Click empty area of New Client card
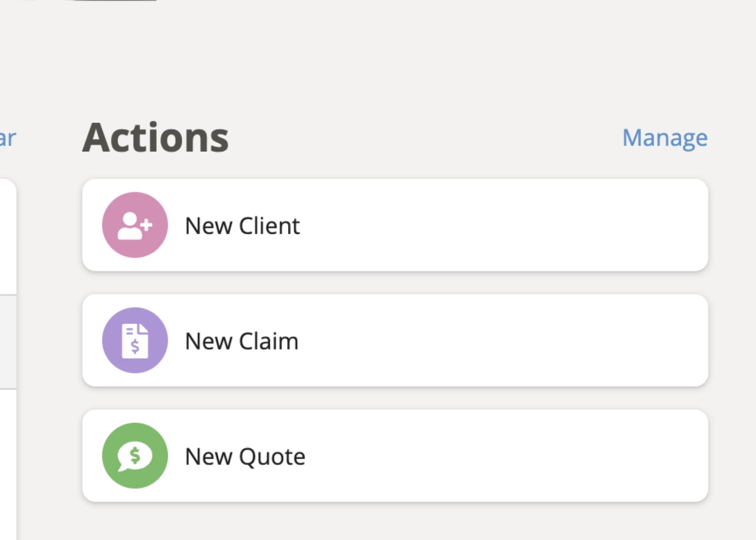This screenshot has width=756, height=540. [x=503, y=225]
